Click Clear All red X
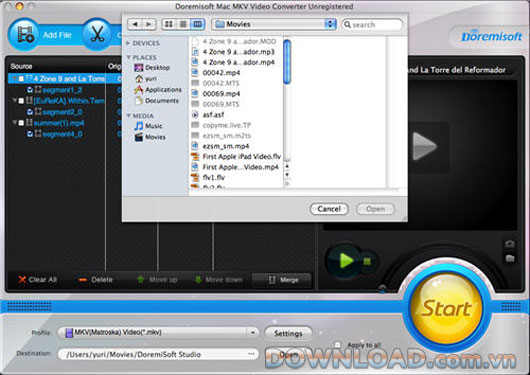The height and width of the screenshot is (375, 530). pos(22,279)
